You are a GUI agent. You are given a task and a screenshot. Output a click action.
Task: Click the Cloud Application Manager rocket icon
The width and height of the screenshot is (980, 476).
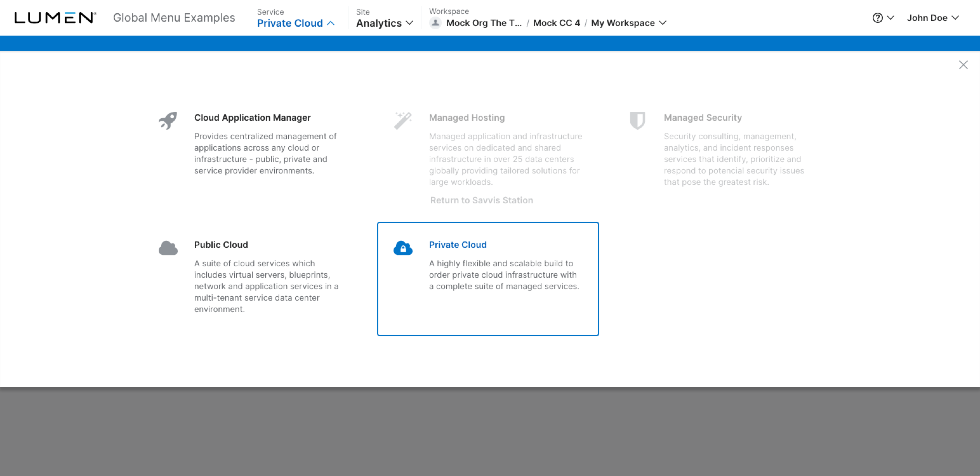(x=167, y=120)
